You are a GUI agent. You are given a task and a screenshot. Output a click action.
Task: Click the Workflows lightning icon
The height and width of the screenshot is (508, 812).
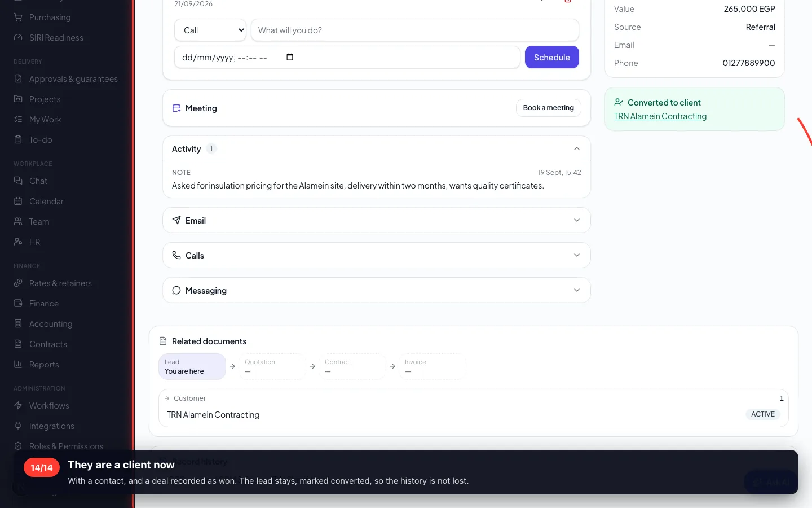[18, 406]
